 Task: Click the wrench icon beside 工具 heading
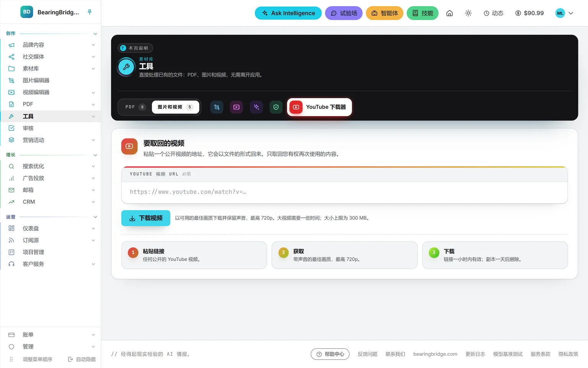tap(126, 67)
